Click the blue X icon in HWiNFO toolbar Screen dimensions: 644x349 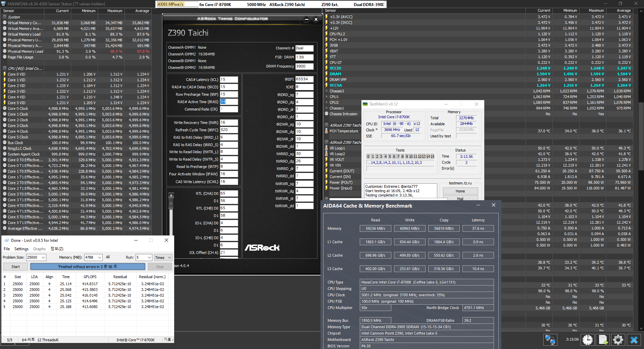coord(634,340)
